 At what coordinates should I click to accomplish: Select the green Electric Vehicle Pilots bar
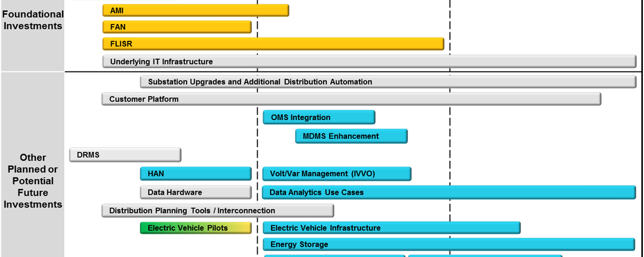click(x=196, y=228)
